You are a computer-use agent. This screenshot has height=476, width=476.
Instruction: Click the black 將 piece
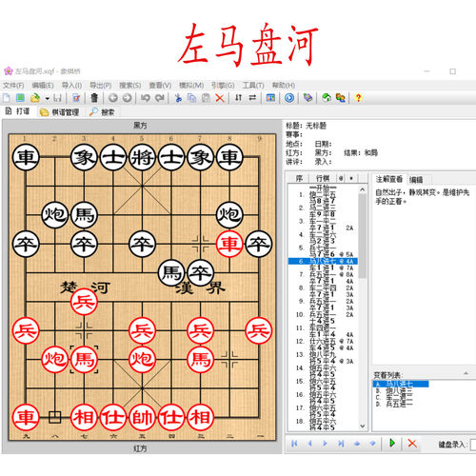[x=142, y=157]
